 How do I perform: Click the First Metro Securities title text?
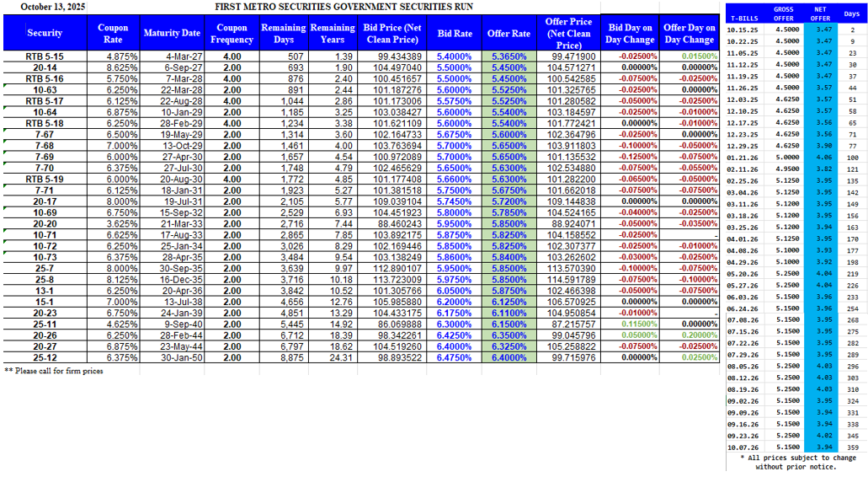pos(343,7)
